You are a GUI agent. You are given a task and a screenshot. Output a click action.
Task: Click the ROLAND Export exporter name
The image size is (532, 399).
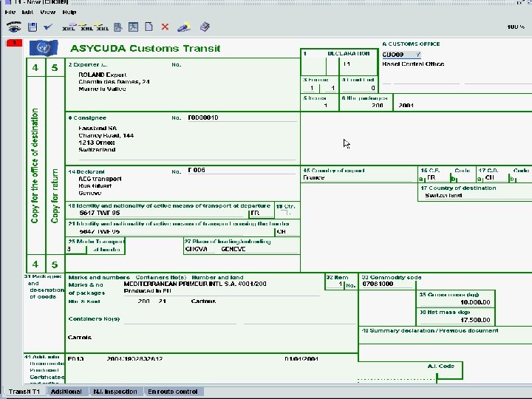pos(103,75)
